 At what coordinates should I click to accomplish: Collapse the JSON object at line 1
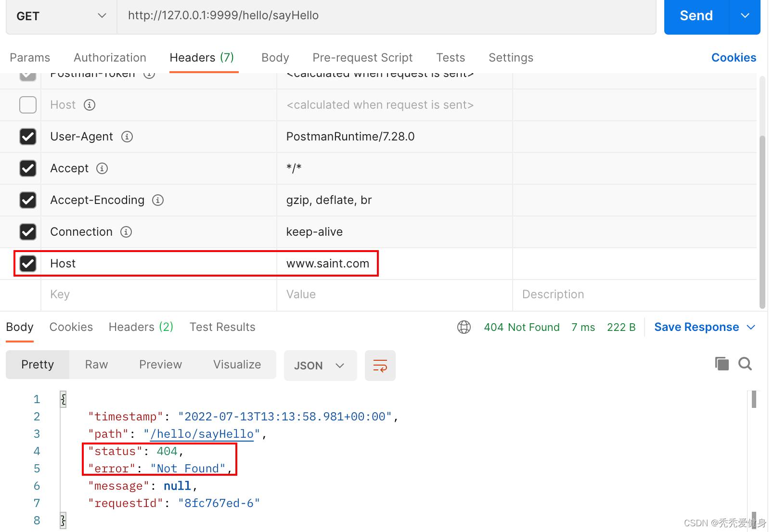pyautogui.click(x=63, y=399)
